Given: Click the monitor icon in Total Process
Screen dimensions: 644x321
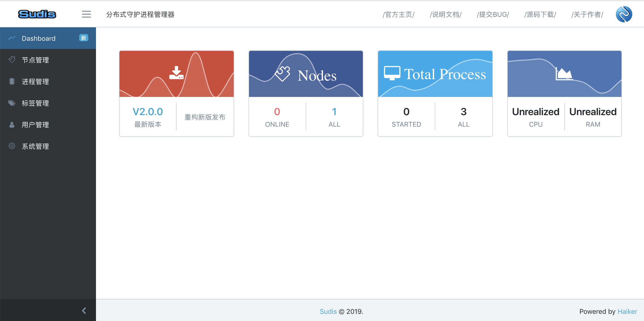Looking at the screenshot, I should tap(392, 73).
